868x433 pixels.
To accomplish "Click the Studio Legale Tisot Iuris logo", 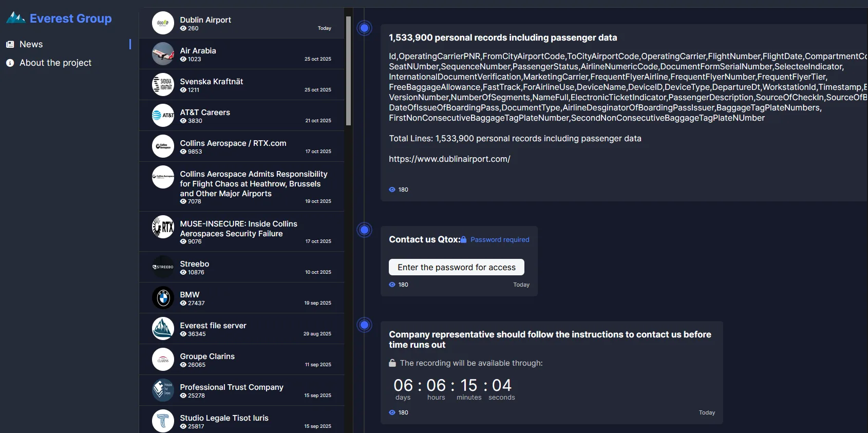I will click(x=163, y=421).
